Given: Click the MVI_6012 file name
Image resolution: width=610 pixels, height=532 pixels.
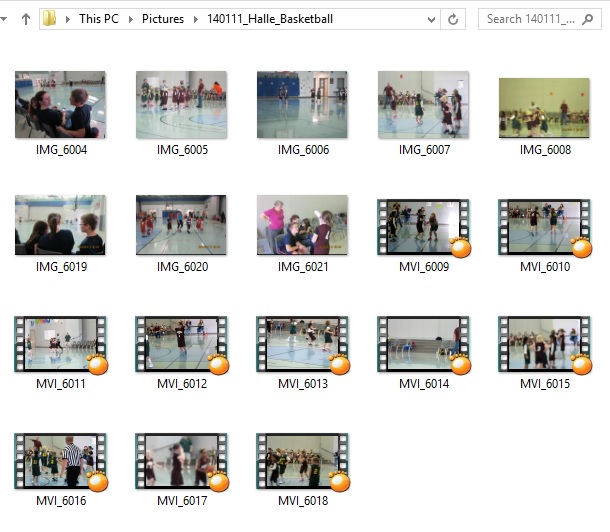Looking at the screenshot, I should click(182, 384).
